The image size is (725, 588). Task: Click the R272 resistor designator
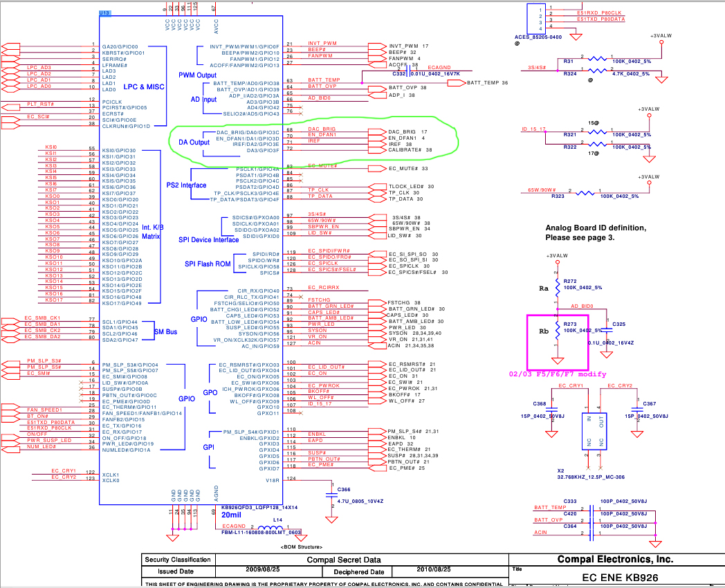click(x=569, y=281)
